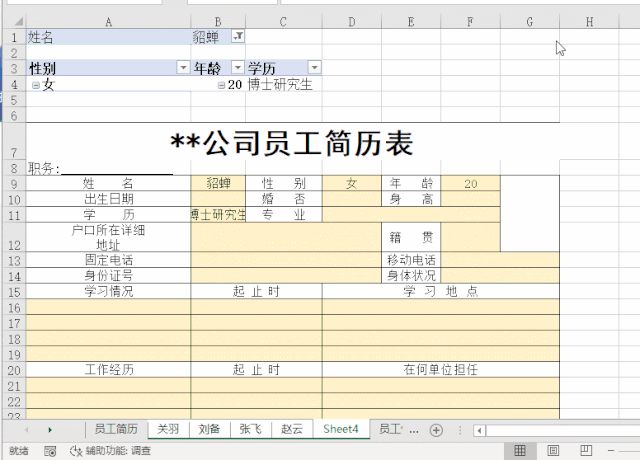640x460 pixels.
Task: Click the 婚 否 label cell
Action: click(x=284, y=199)
